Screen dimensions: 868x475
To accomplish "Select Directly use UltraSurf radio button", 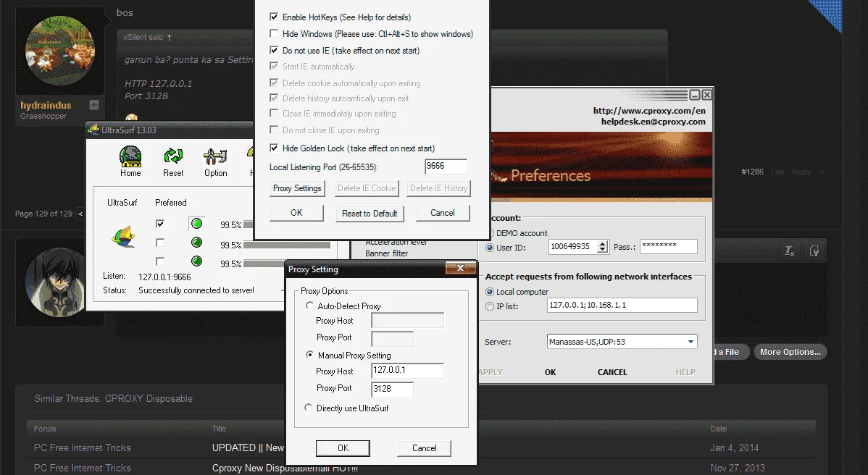I will (309, 408).
